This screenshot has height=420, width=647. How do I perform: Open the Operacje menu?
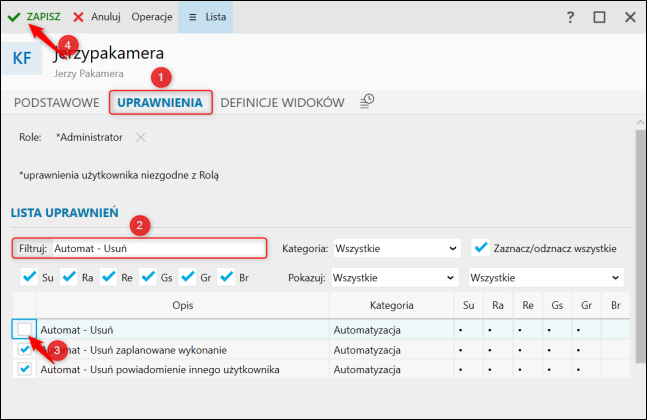pos(152,17)
